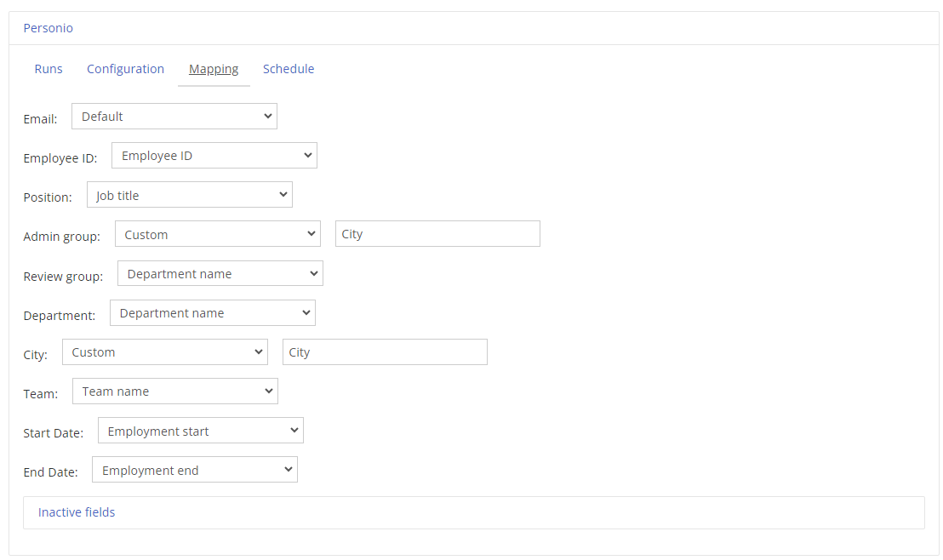943x560 pixels.
Task: Open the Start Date dropdown
Action: tap(201, 431)
